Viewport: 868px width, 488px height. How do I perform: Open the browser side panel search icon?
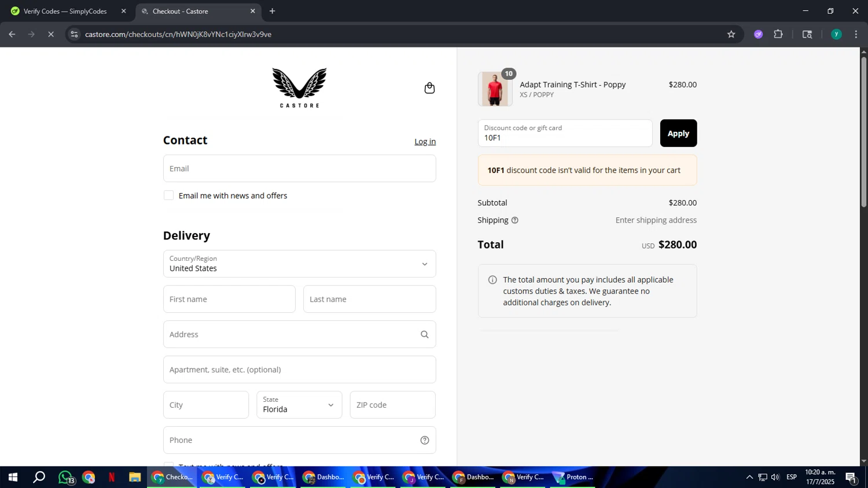807,34
